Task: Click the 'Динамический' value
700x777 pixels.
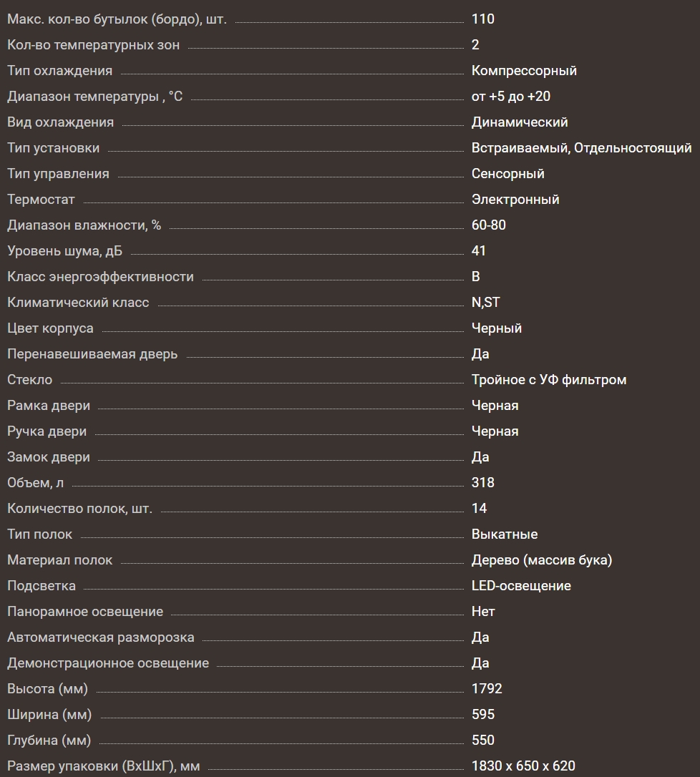Action: 520,122
